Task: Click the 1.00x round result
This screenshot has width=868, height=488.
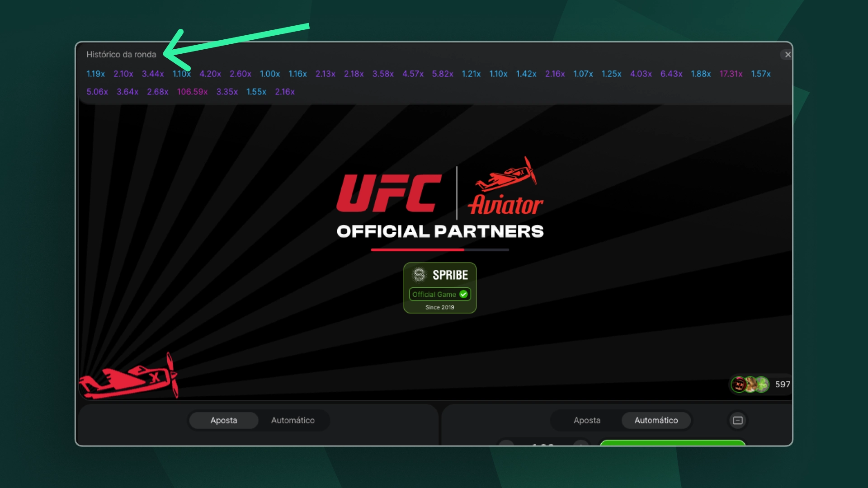Action: click(x=270, y=74)
